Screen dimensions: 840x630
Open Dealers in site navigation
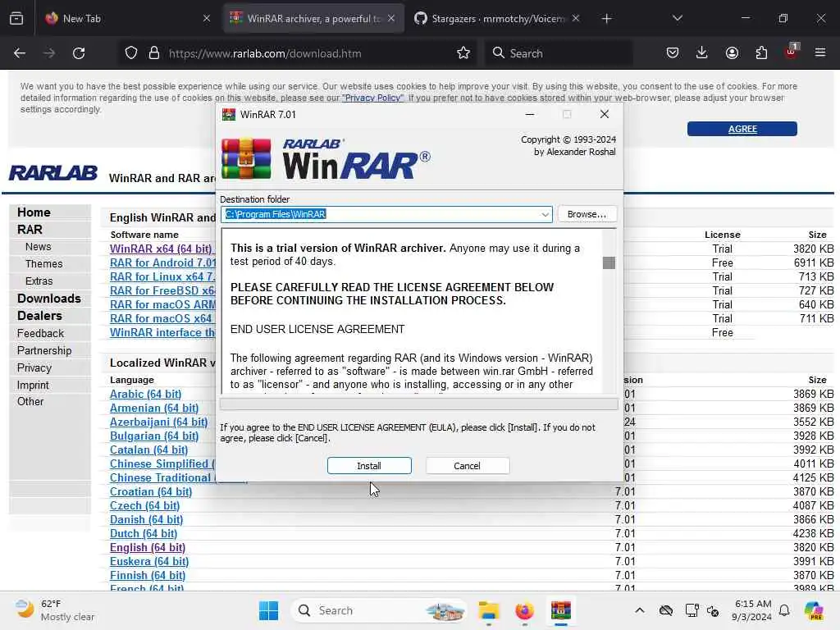pyautogui.click(x=39, y=316)
